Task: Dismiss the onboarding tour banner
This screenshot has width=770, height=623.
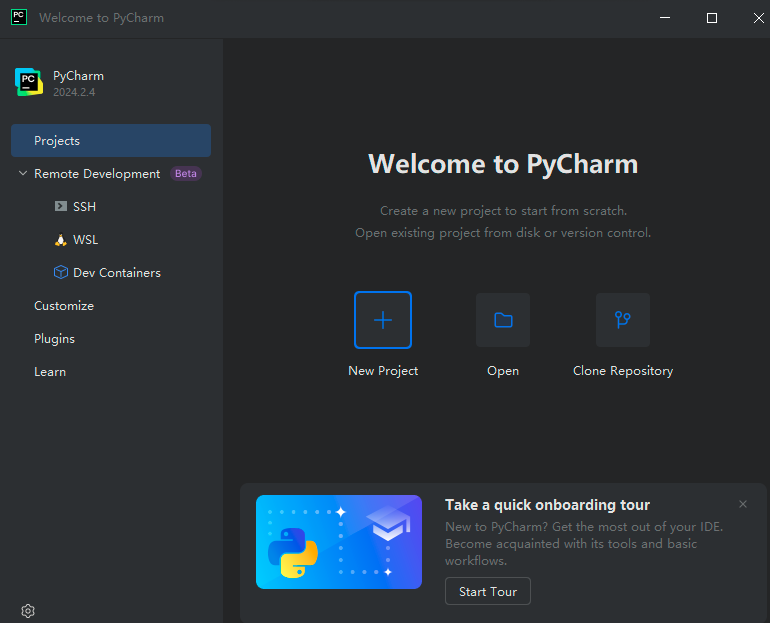Action: pyautogui.click(x=742, y=504)
